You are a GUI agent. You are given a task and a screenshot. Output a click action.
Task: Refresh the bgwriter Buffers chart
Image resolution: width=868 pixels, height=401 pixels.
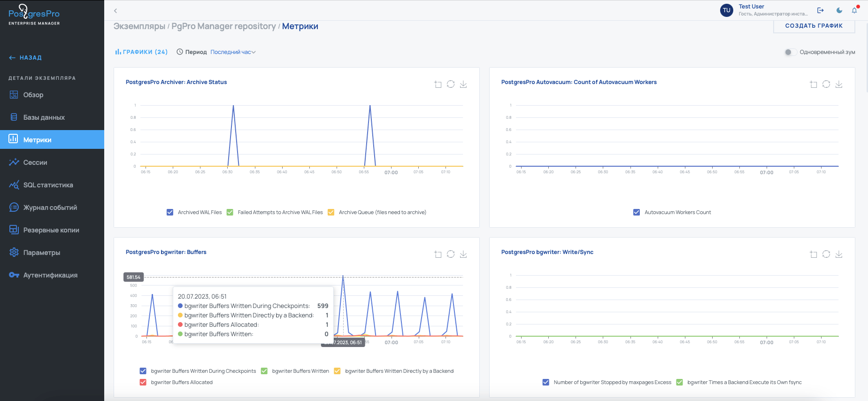point(451,254)
